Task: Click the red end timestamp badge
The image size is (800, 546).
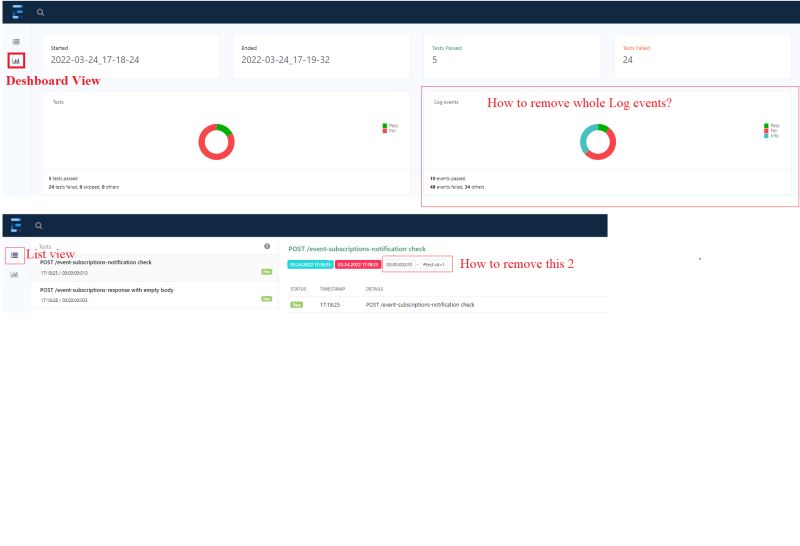Action: coord(358,264)
